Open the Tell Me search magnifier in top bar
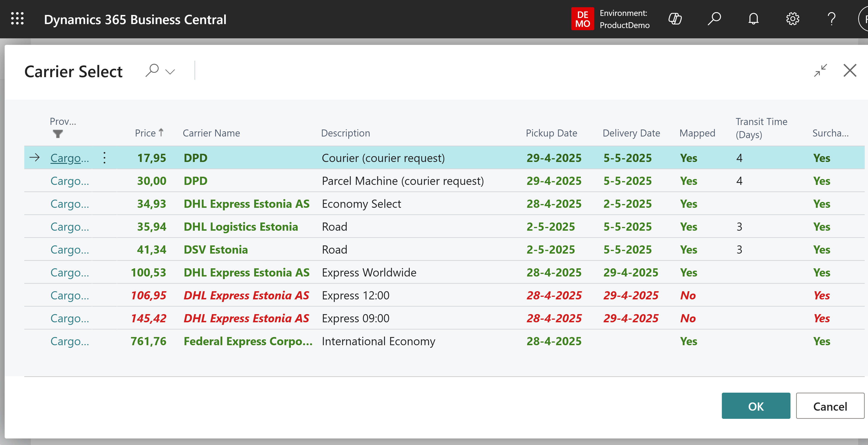The image size is (868, 445). 714,19
